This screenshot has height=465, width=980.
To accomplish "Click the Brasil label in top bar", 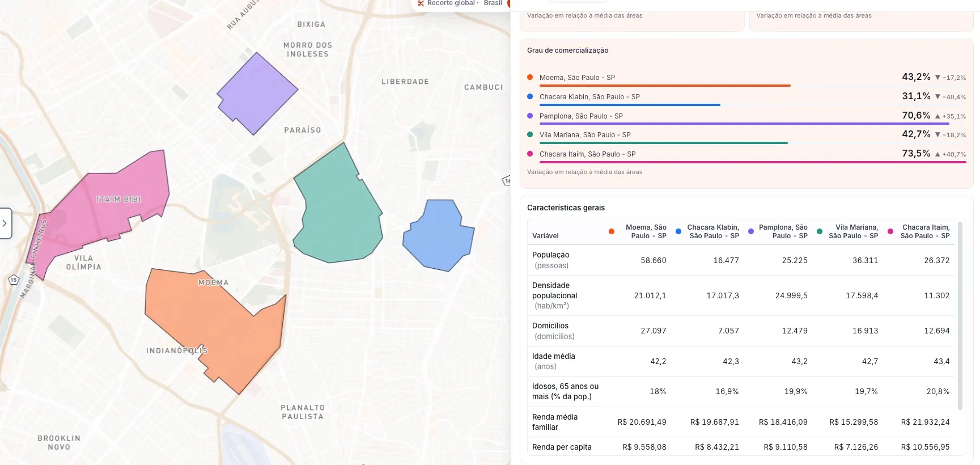I will [x=493, y=3].
